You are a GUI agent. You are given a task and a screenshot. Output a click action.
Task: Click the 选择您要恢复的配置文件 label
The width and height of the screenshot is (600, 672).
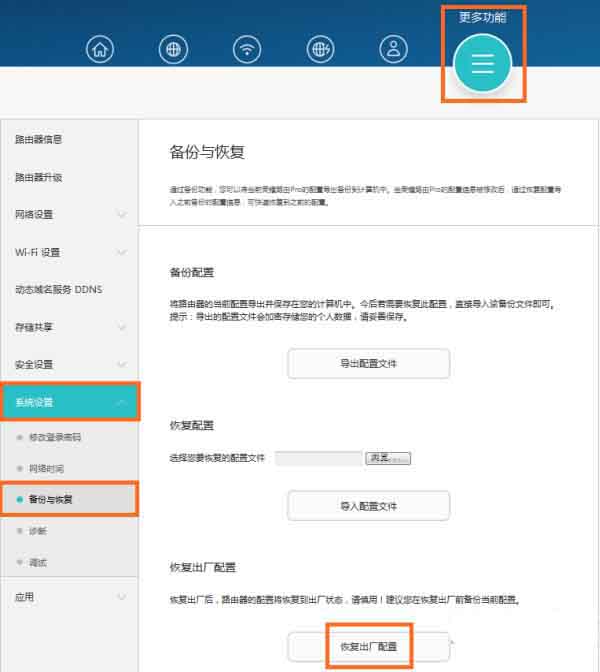click(217, 458)
